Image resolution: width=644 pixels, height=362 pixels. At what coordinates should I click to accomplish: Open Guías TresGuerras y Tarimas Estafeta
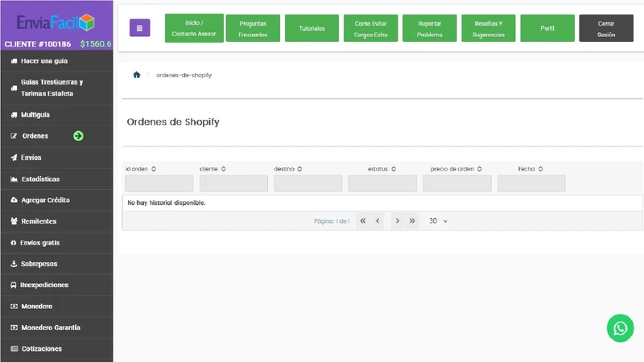(x=57, y=88)
